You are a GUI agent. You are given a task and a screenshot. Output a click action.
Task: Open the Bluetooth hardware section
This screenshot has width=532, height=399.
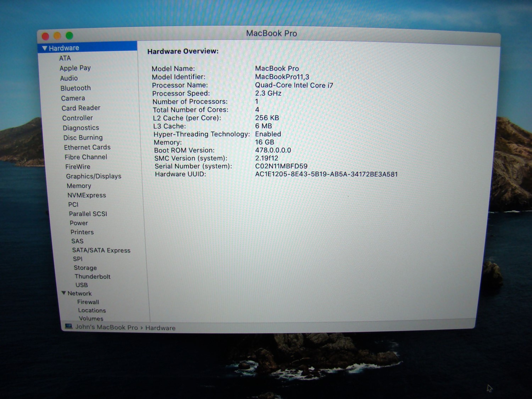76,88
